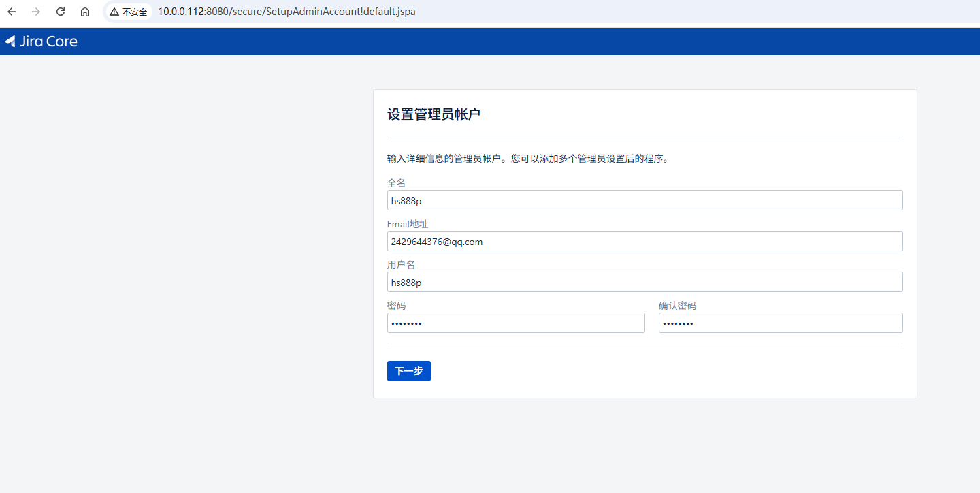980x493 pixels.
Task: Click the 确认密码 field
Action: (780, 323)
